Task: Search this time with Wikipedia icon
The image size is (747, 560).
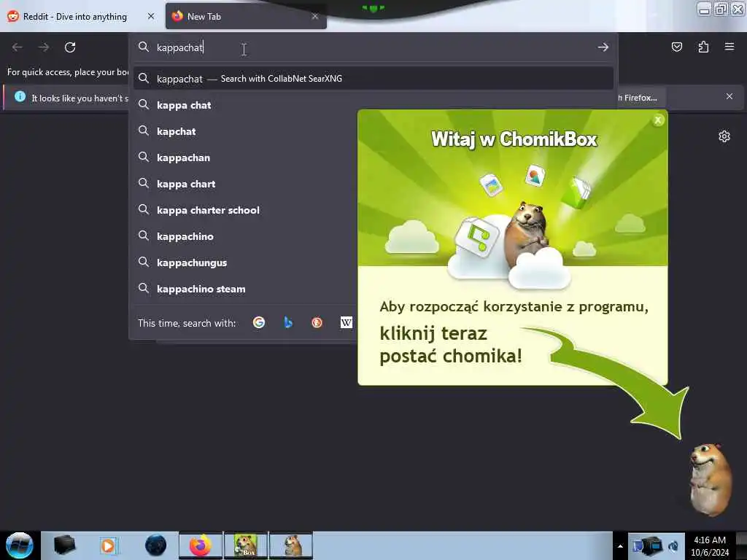Action: 347,323
